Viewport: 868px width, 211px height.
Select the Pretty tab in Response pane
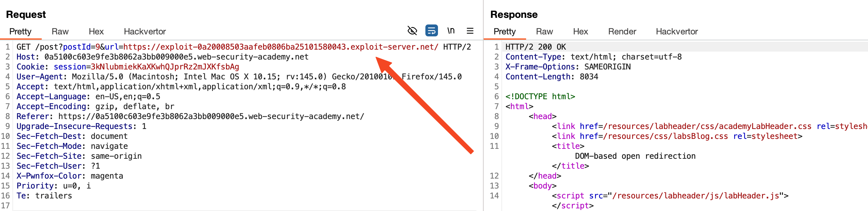pos(504,32)
